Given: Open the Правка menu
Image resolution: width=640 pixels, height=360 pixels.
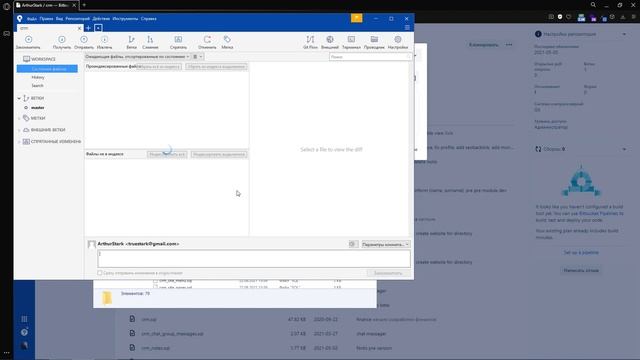Looking at the screenshot, I should coord(46,19).
